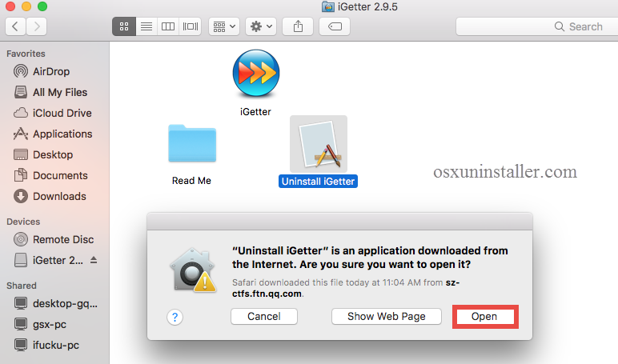Select ifucku-pc shared computer
This screenshot has width=618, height=364.
click(x=54, y=345)
